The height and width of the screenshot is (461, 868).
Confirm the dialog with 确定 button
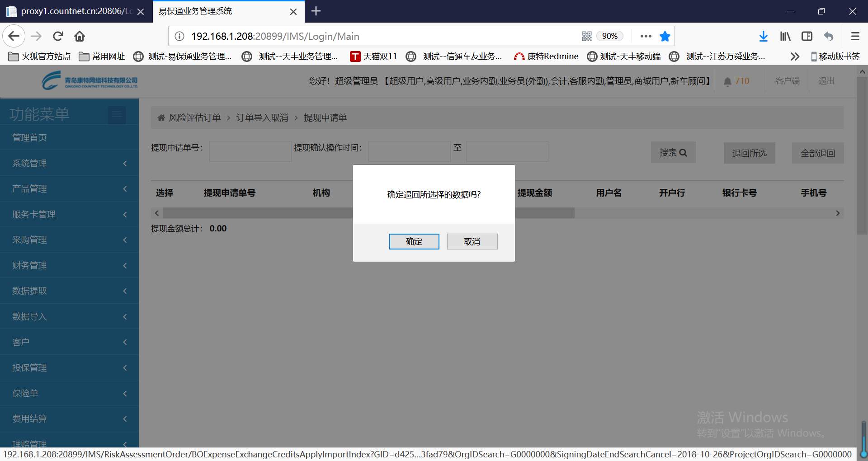pos(414,241)
